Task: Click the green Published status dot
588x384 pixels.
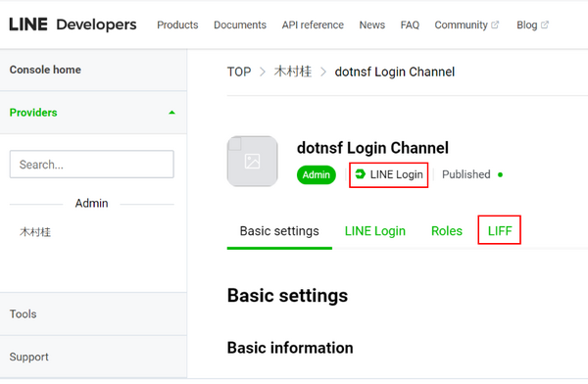Action: (x=500, y=174)
